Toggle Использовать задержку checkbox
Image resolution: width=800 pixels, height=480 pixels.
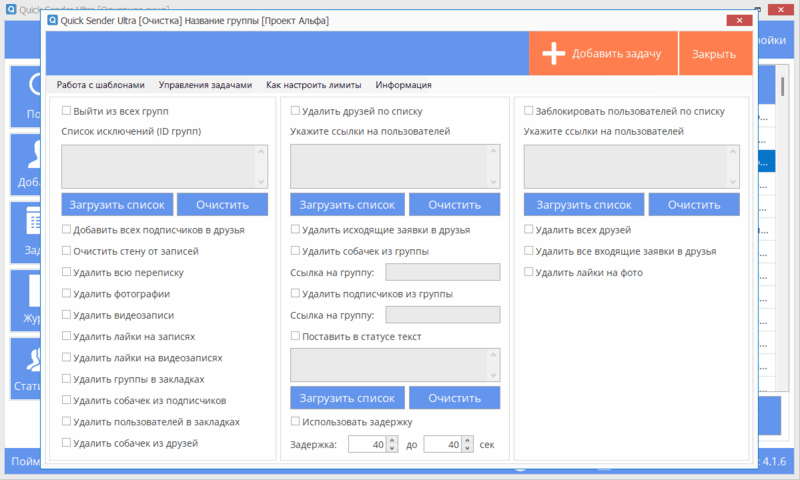[295, 421]
